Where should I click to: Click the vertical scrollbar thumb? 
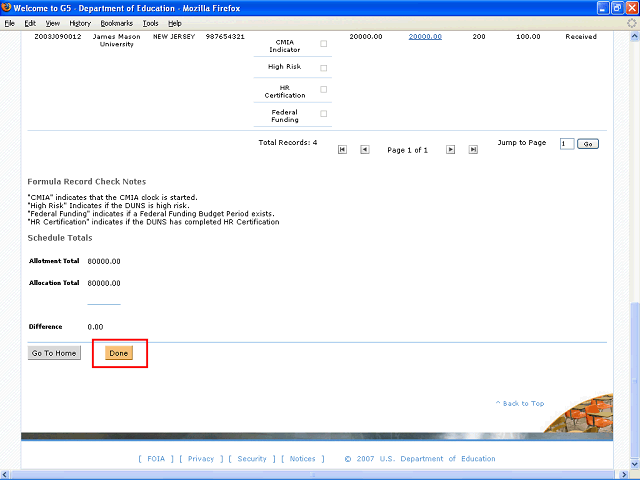tap(635, 381)
